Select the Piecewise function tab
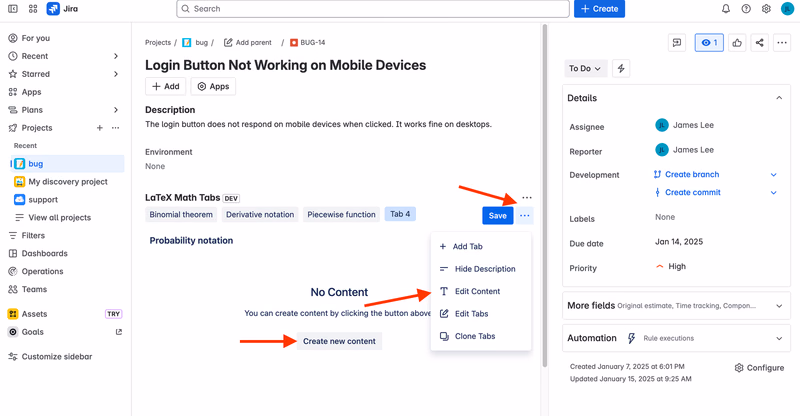 (341, 214)
